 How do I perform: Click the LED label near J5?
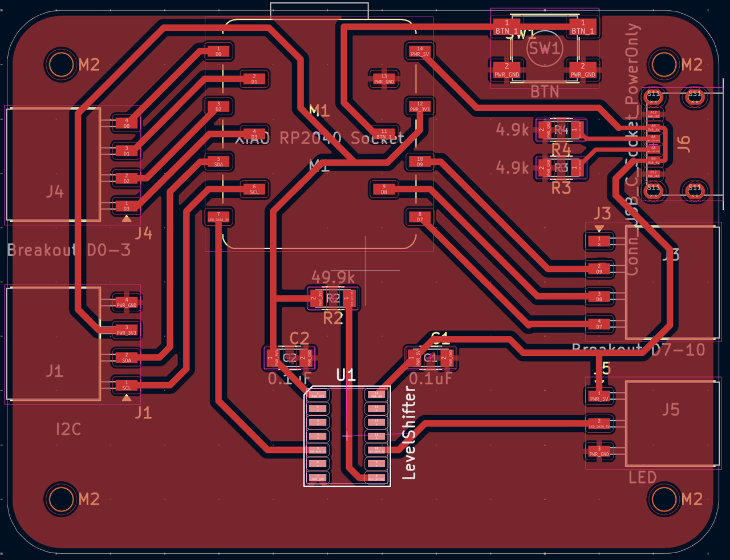643,477
